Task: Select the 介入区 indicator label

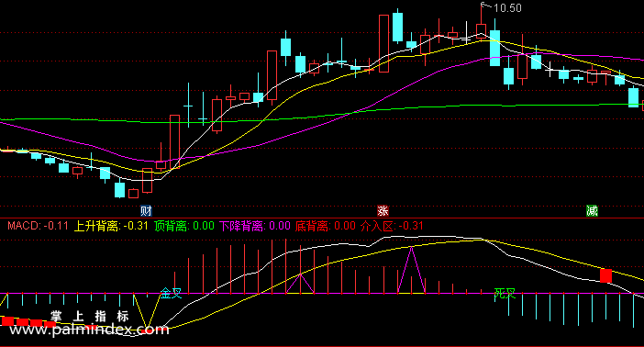Action: (x=392, y=226)
